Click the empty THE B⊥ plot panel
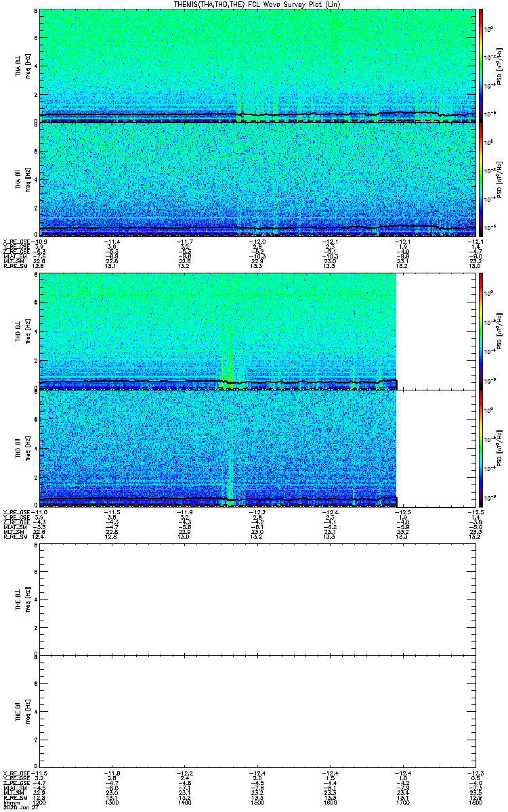The width and height of the screenshot is (508, 812). [x=258, y=598]
